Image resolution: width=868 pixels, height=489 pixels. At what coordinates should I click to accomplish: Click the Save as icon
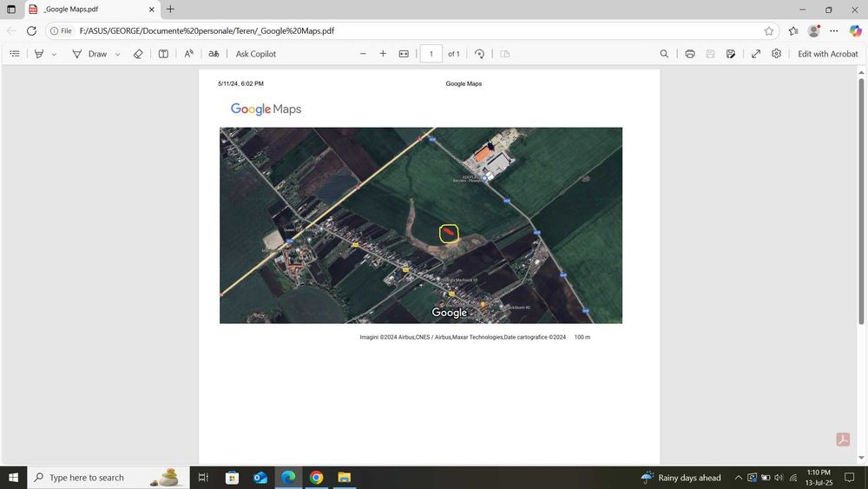pos(731,54)
